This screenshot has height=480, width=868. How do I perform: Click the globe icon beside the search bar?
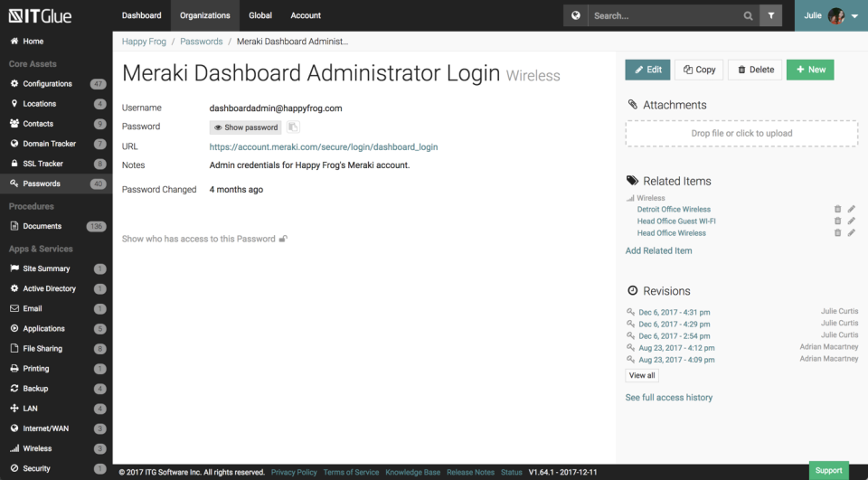[575, 15]
